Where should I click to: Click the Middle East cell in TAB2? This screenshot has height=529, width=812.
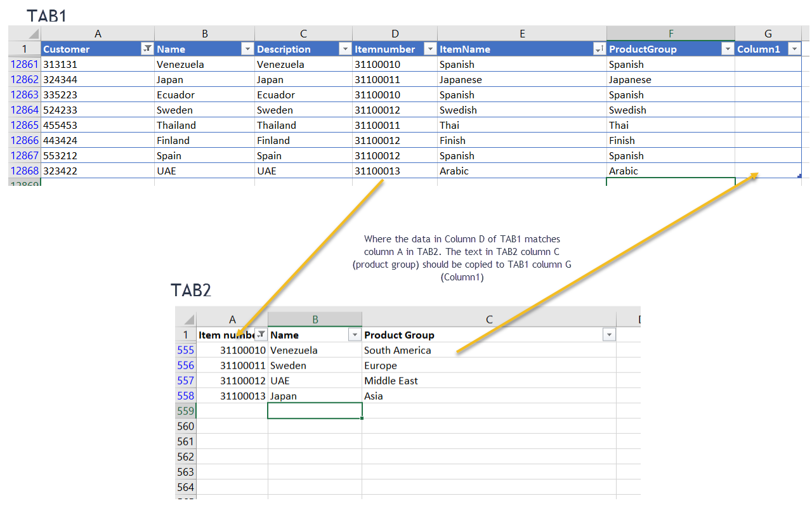(489, 381)
